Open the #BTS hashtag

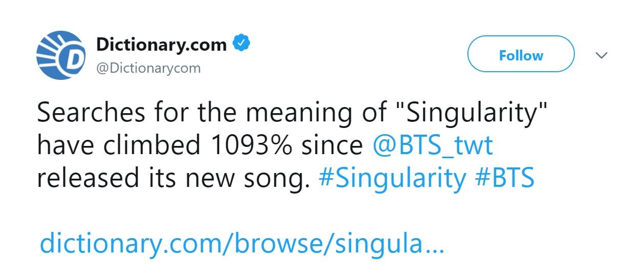click(504, 178)
